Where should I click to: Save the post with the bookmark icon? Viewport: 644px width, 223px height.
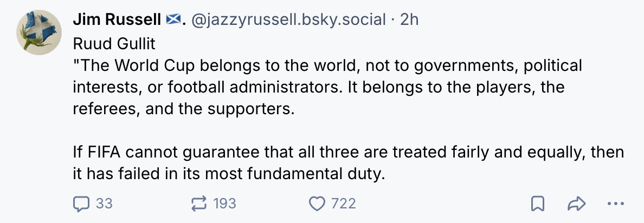click(x=538, y=204)
